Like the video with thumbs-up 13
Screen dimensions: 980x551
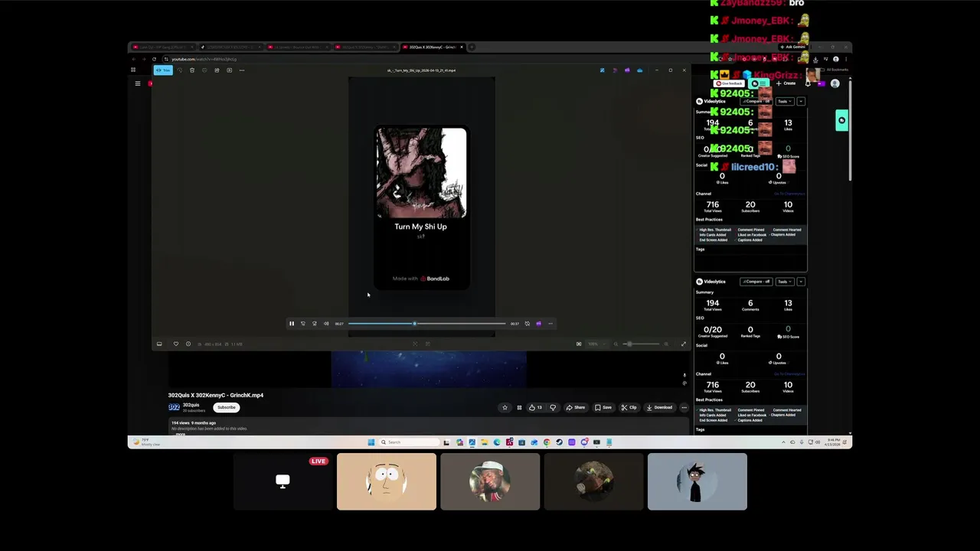pyautogui.click(x=535, y=407)
